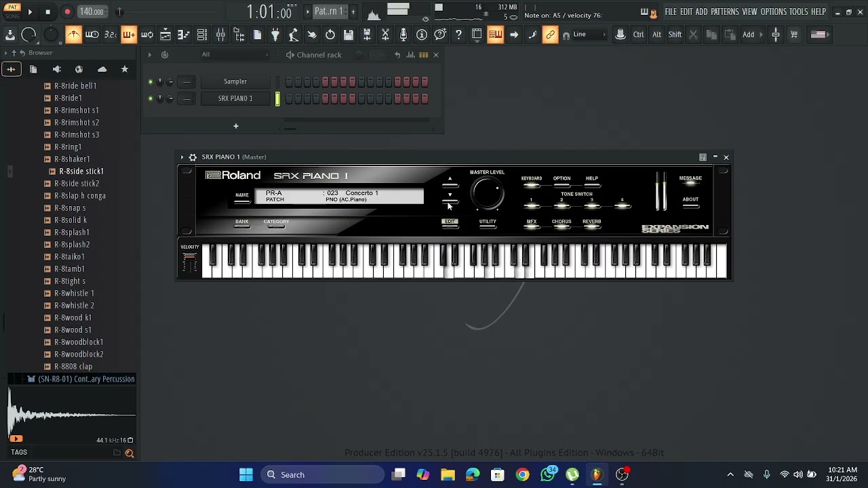Click the tempo field showing 140.000

coord(92,12)
